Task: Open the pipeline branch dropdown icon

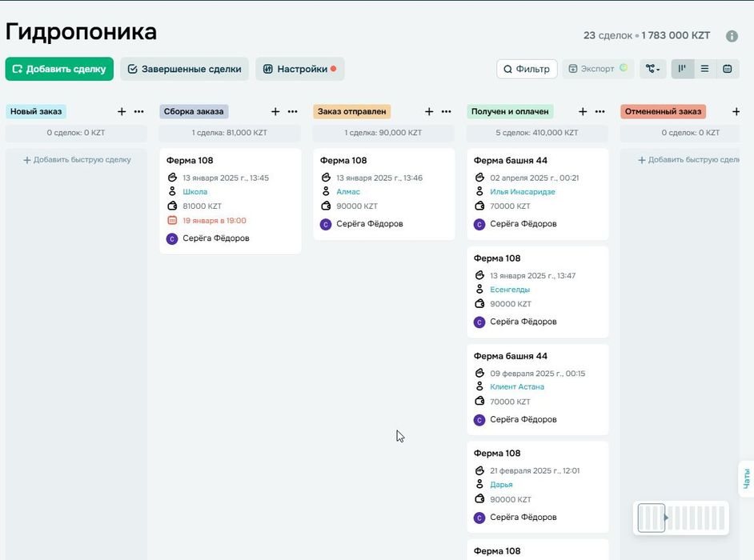Action: 652,69
